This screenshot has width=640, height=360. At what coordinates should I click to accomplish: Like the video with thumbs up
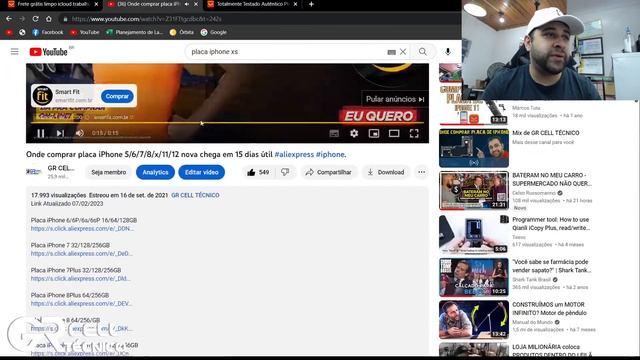(258, 172)
